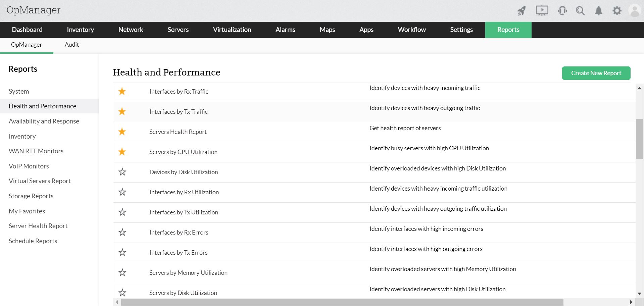Open the Alarms menu tab
The width and height of the screenshot is (644, 306).
(285, 30)
